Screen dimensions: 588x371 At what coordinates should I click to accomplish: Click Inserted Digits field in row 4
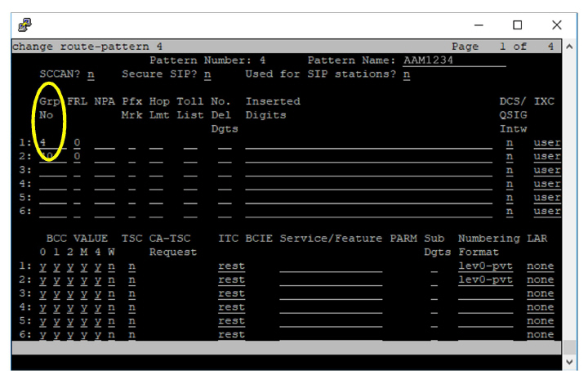[x=368, y=184]
